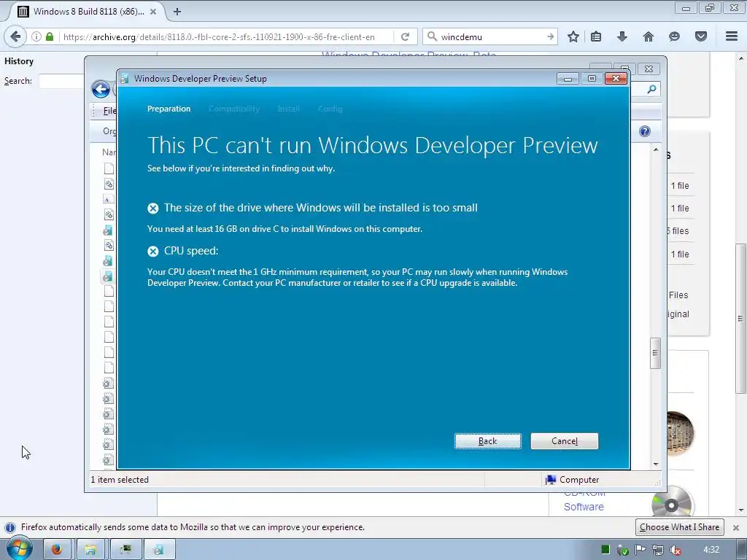The height and width of the screenshot is (560, 747).
Task: Click Explorer search magnifier icon
Action: 651,89
